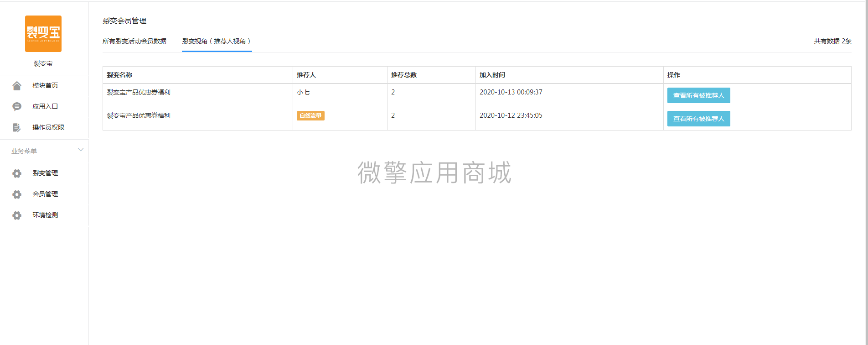Click the chat bubble icon beside 应用入口

(17, 106)
